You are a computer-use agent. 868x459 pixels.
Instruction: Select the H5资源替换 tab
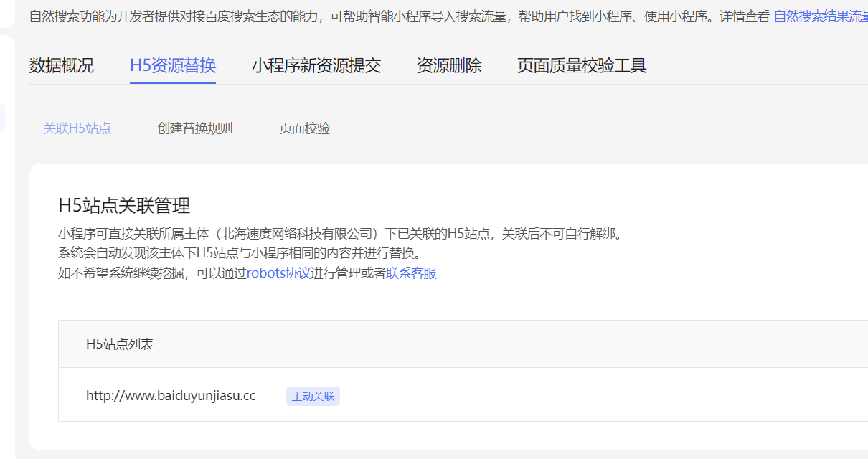[173, 66]
